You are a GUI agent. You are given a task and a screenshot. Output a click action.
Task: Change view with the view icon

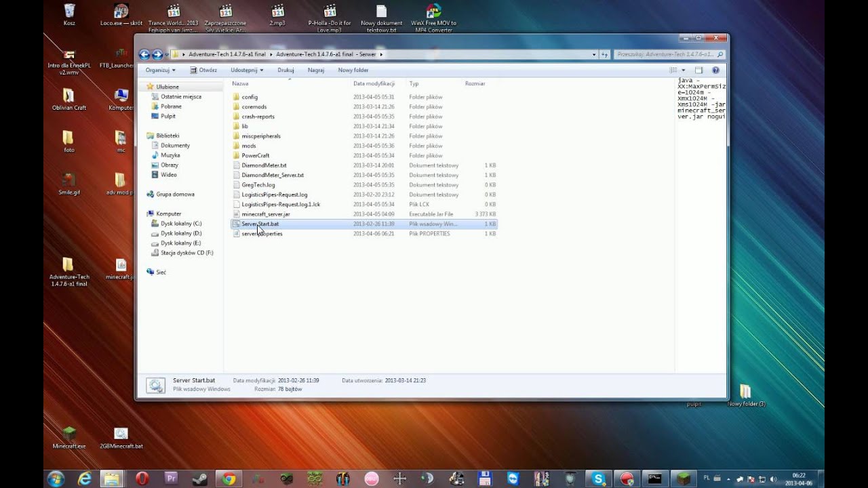pos(673,70)
